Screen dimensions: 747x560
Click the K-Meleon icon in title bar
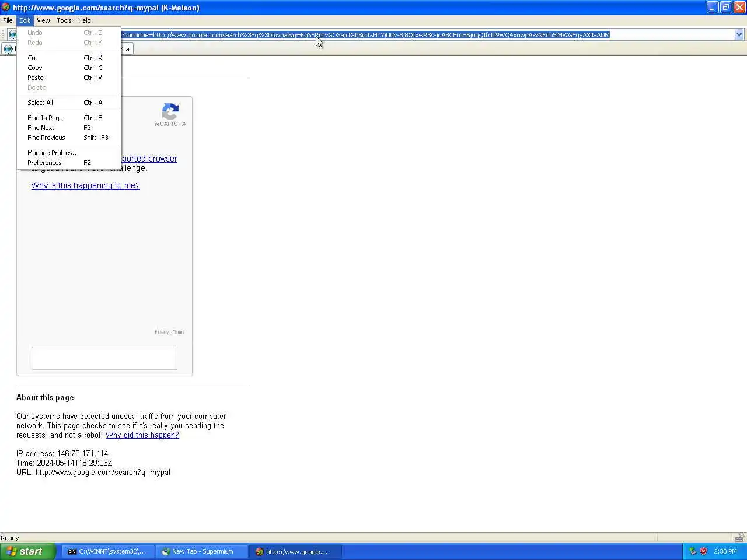click(5, 8)
